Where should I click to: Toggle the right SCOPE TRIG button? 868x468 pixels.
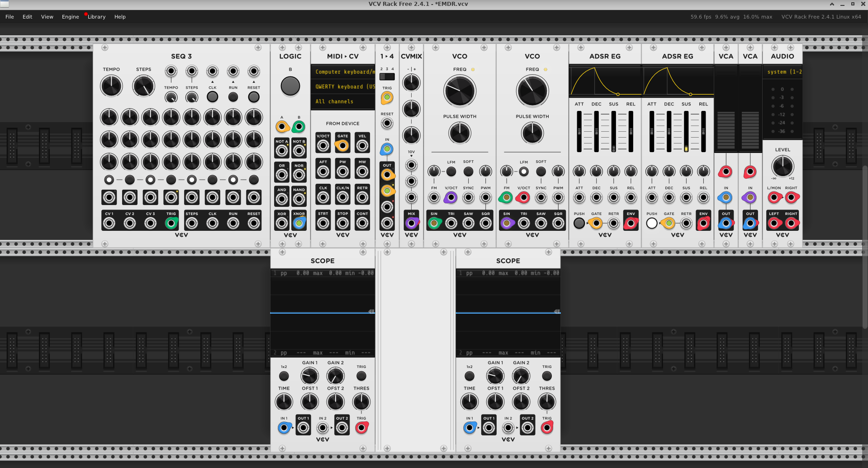pyautogui.click(x=546, y=376)
